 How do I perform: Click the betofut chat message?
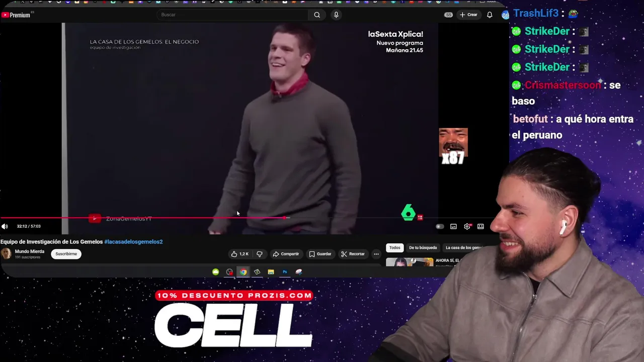coord(573,127)
